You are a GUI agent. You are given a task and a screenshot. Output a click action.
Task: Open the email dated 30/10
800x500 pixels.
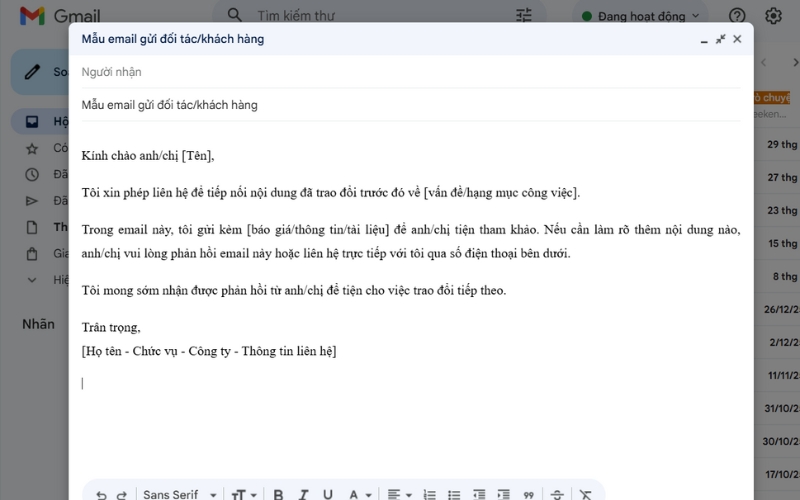point(778,441)
